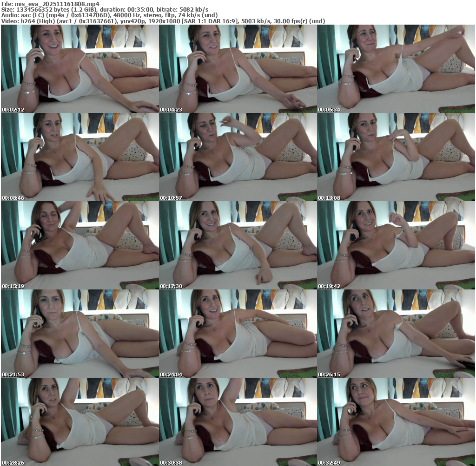Image resolution: width=476 pixels, height=466 pixels.
Task: Select the thumbnail at timestamp 00:26:15
Action: [396, 334]
